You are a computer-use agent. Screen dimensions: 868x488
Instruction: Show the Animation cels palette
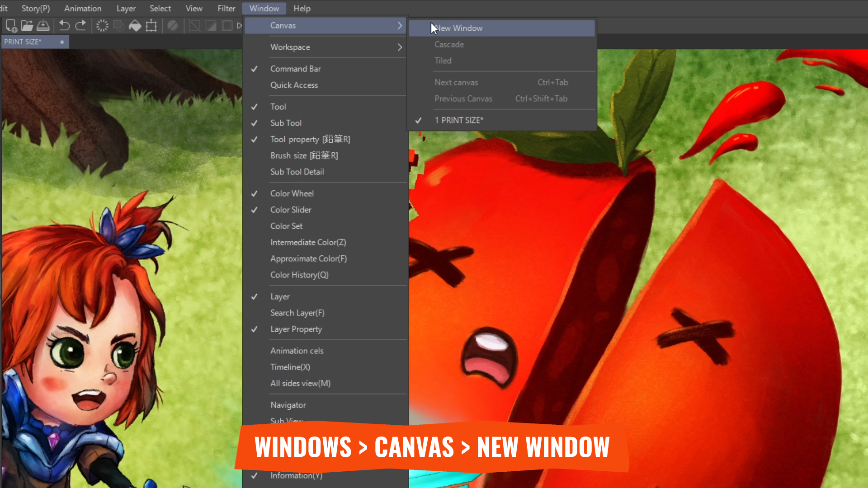click(325, 351)
